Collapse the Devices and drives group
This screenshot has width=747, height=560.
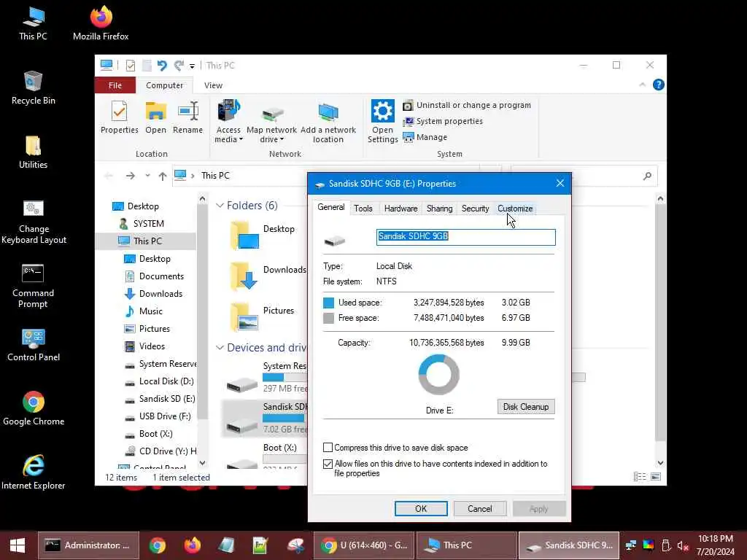(220, 348)
